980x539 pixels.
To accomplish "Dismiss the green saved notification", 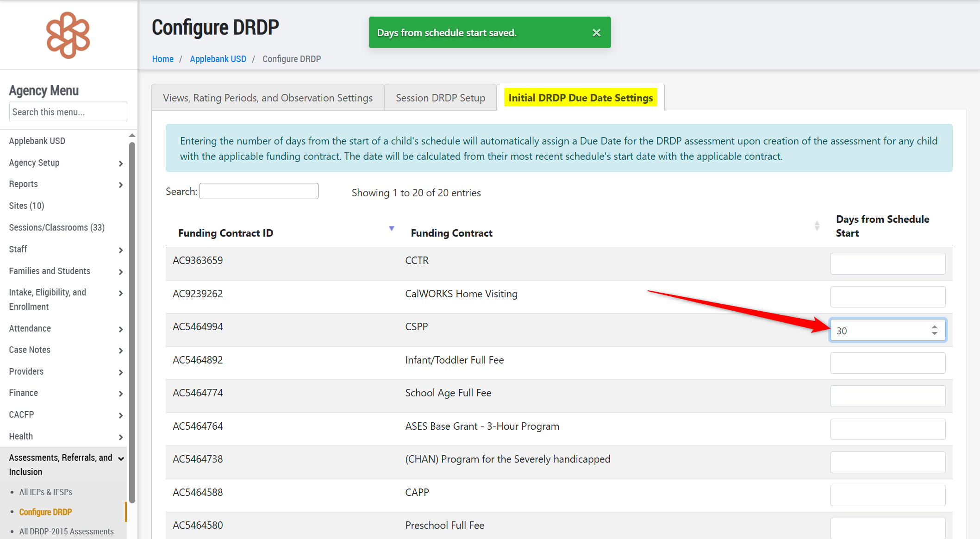I will click(x=596, y=33).
